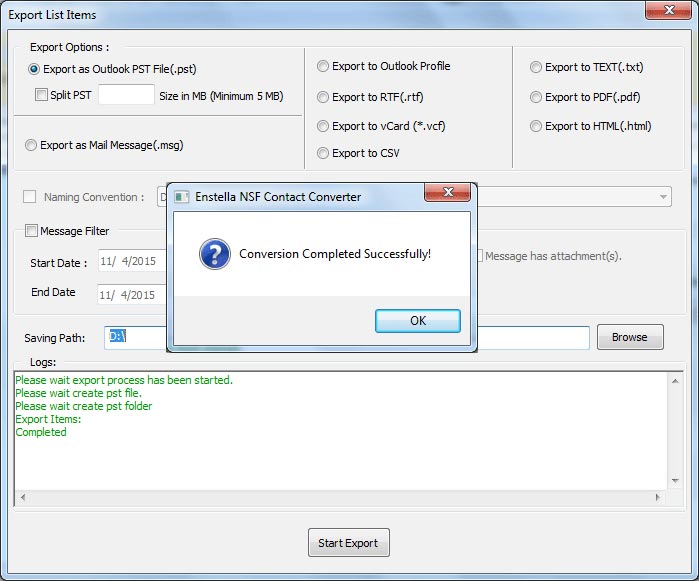Screen dimensions: 699x581
Task: Toggle the Message Filter checkbox
Action: coord(31,231)
